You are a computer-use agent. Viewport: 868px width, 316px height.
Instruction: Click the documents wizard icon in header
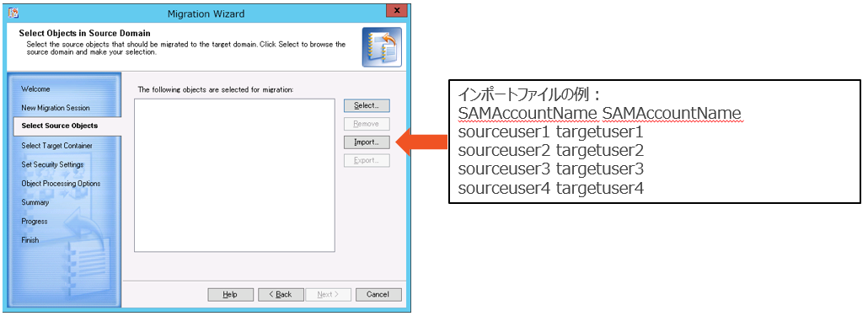[x=382, y=47]
